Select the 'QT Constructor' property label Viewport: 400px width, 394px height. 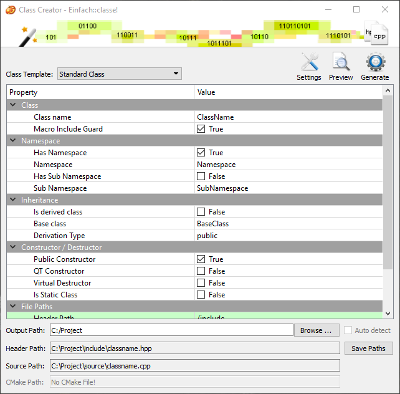(x=59, y=271)
